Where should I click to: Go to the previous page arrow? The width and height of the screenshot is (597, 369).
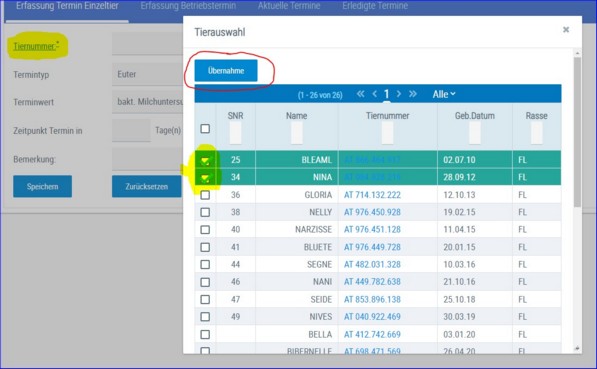[375, 94]
